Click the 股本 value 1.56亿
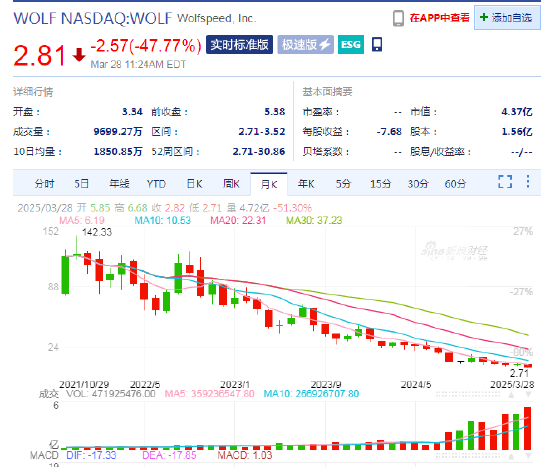Viewport: 550px width, 467px height. (517, 132)
